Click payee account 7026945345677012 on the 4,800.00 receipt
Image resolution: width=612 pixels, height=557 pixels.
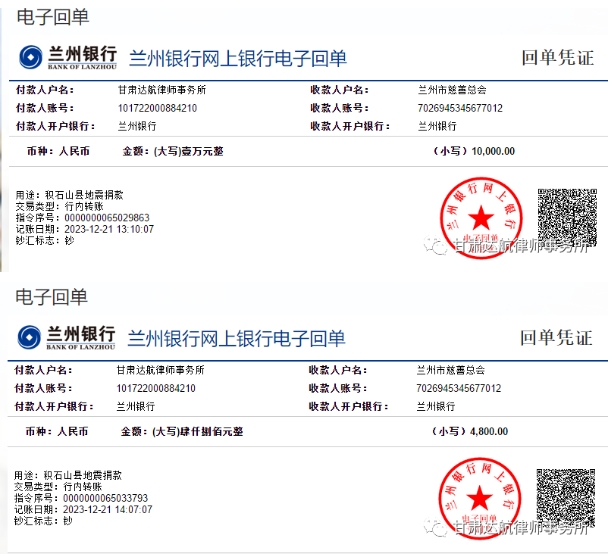click(x=459, y=388)
